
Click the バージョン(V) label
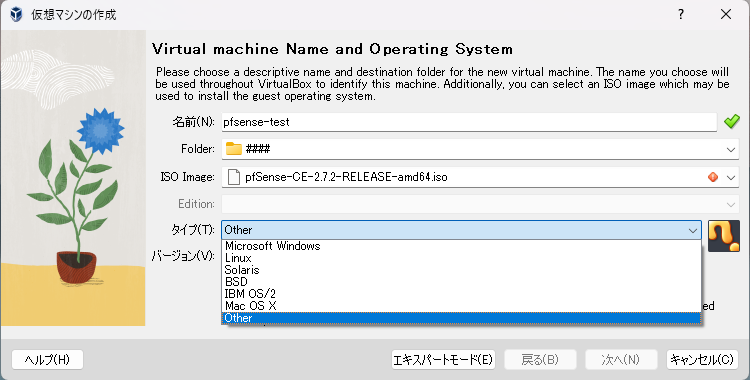click(x=183, y=256)
